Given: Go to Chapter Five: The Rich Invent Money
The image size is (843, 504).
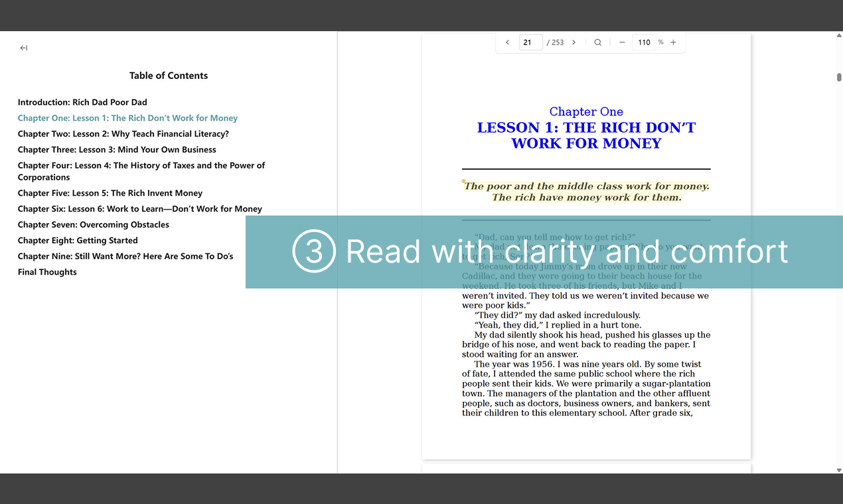Looking at the screenshot, I should point(110,193).
